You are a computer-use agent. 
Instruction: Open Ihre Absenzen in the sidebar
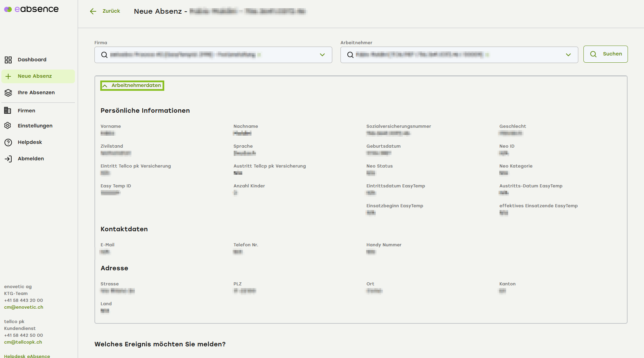[36, 93]
